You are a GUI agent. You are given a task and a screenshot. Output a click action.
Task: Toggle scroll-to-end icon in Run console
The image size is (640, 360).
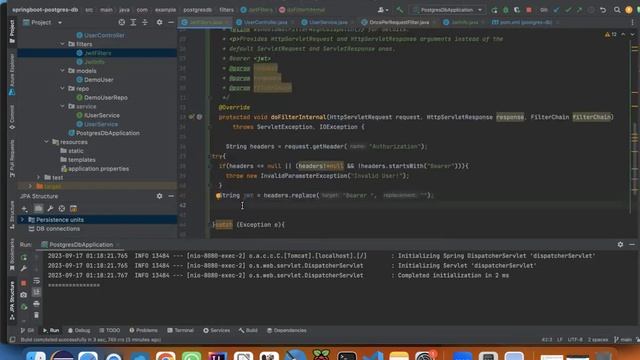pyautogui.click(x=36, y=292)
